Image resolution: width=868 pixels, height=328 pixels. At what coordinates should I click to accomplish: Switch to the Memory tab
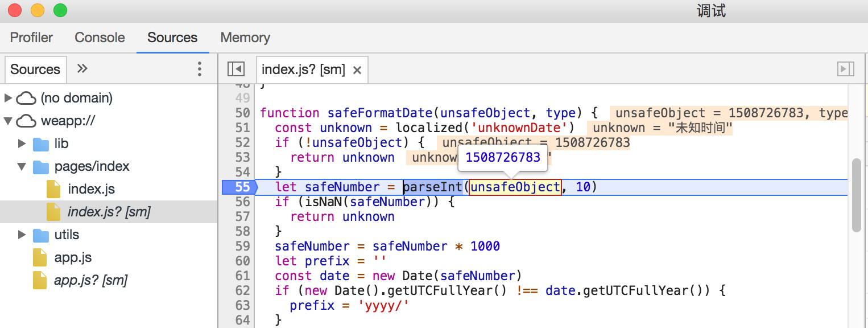[245, 38]
